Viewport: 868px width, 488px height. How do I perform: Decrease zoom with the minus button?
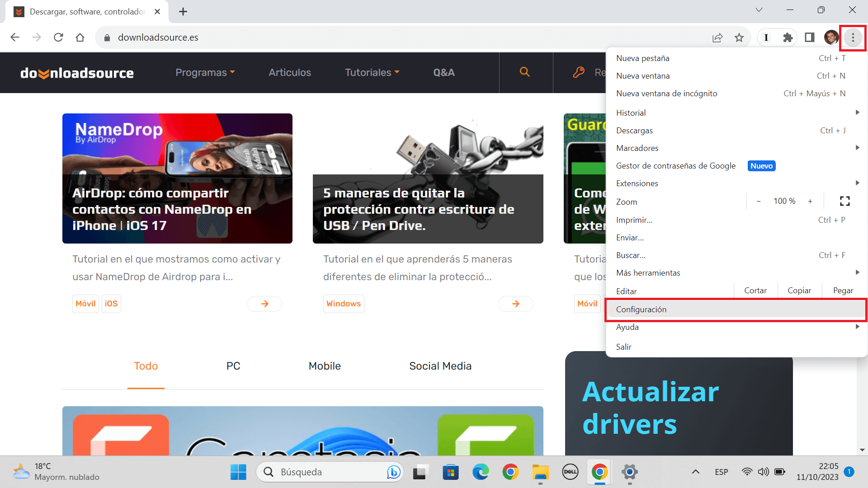[x=759, y=201]
